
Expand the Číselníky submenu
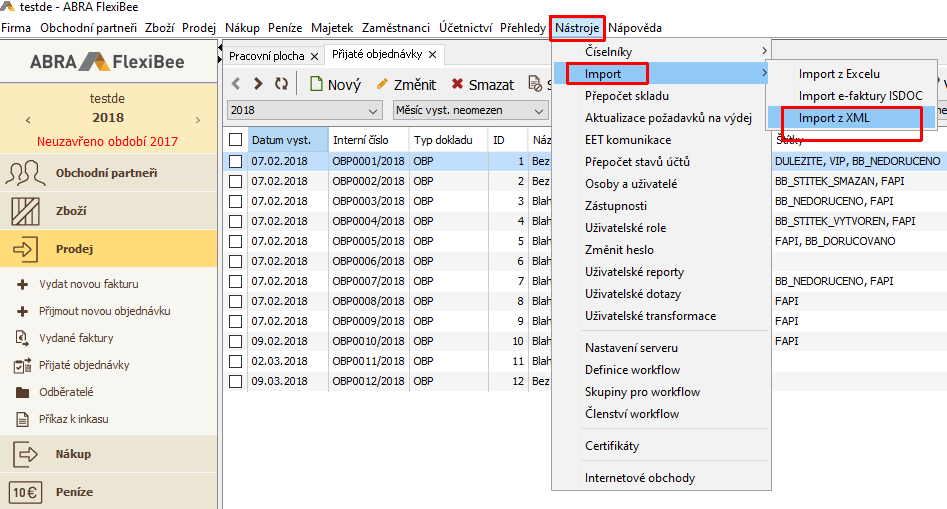661,52
